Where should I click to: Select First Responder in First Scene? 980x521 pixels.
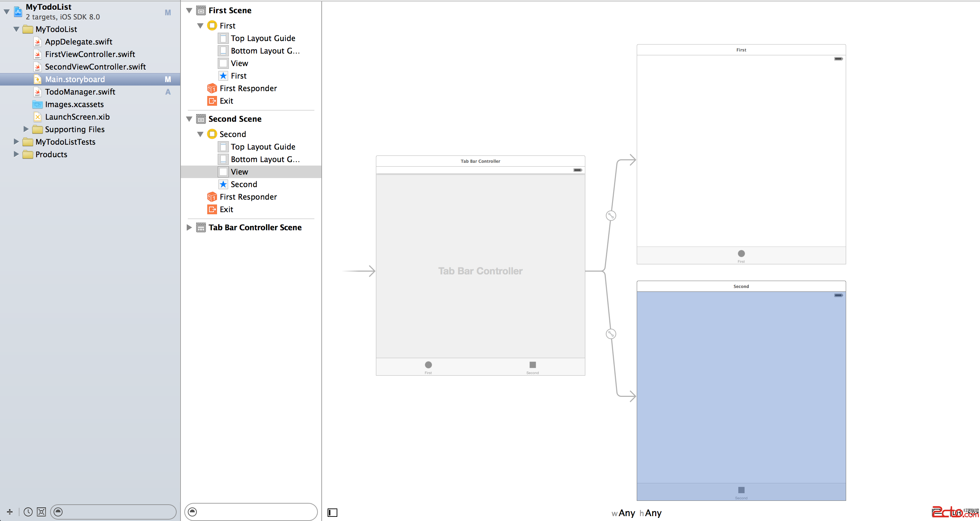(248, 88)
